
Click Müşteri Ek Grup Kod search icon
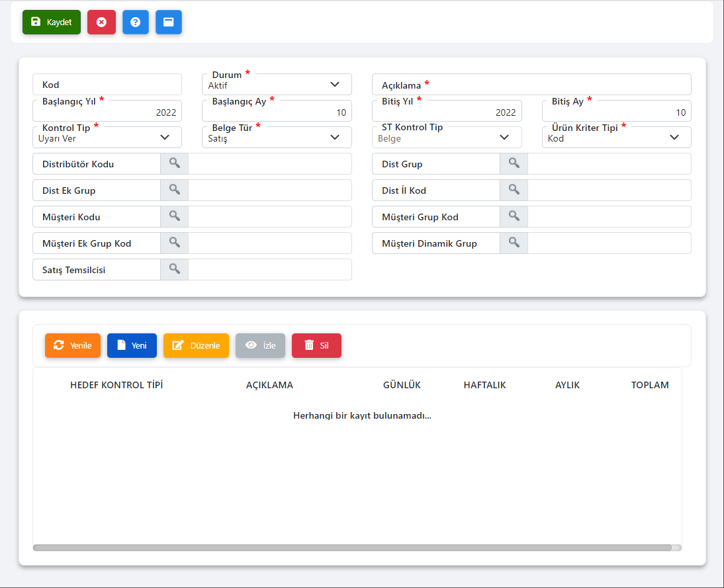[174, 243]
